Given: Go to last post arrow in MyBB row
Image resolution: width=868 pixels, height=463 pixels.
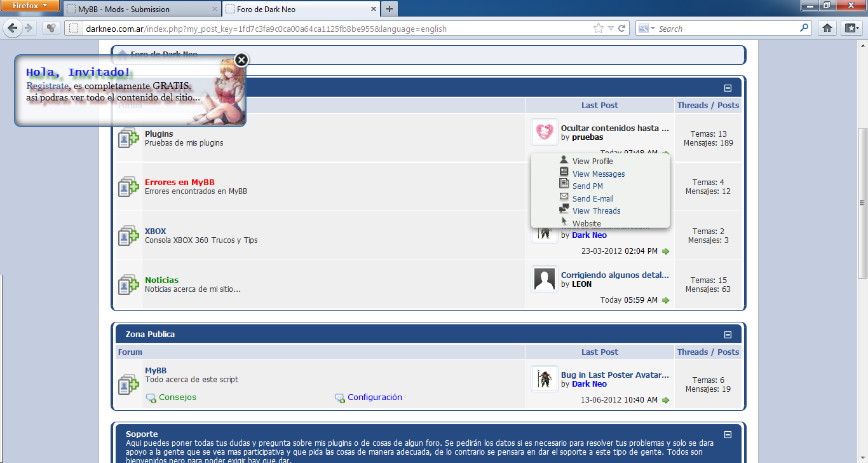Looking at the screenshot, I should [666, 400].
